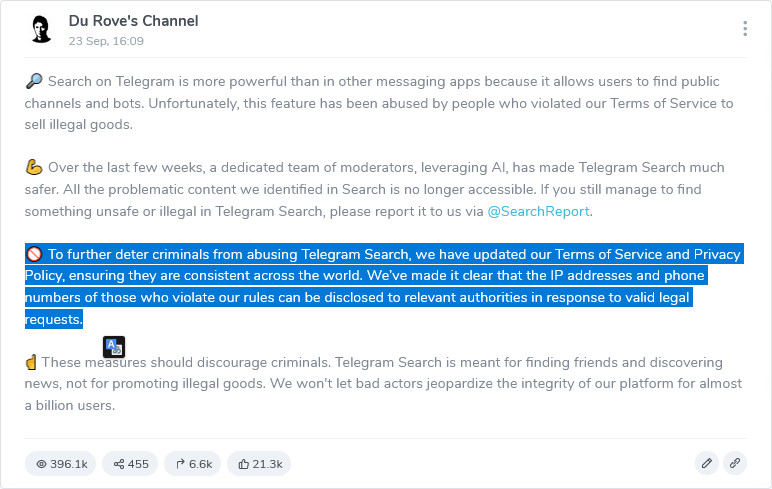Click the highlighted Terms of Service paragraph
The image size is (772, 489).
384,286
